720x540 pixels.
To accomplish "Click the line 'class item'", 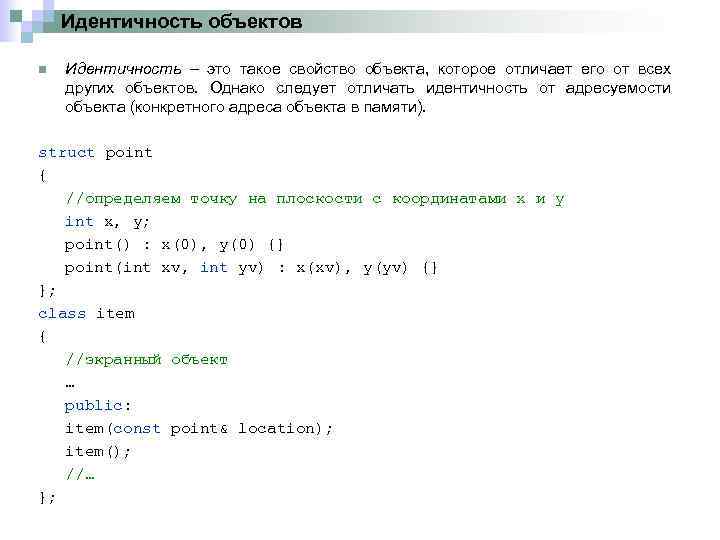I will click(x=86, y=314).
